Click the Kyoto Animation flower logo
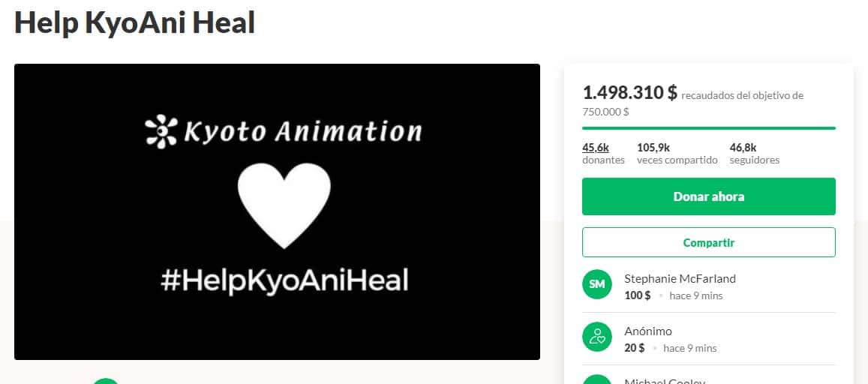This screenshot has height=384, width=868. click(x=160, y=130)
